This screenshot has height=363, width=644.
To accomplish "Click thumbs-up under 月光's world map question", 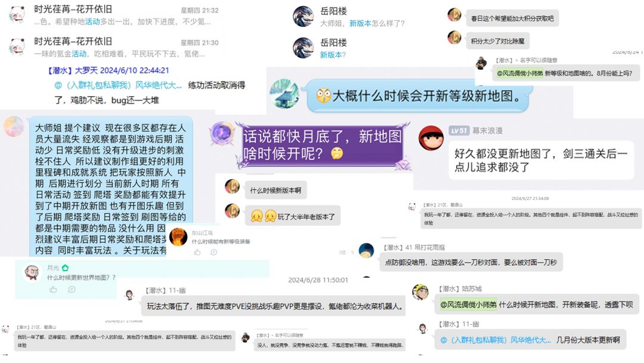I will point(54,290).
